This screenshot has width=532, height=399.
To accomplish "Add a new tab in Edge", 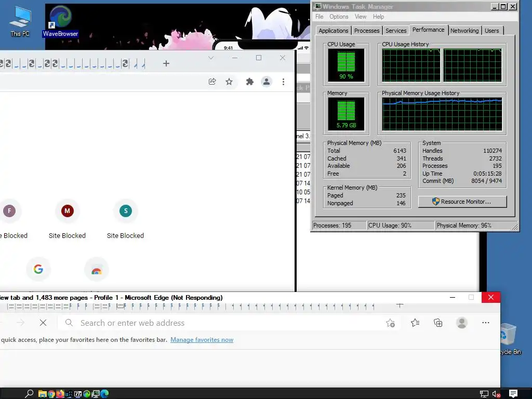I will pyautogui.click(x=400, y=305).
